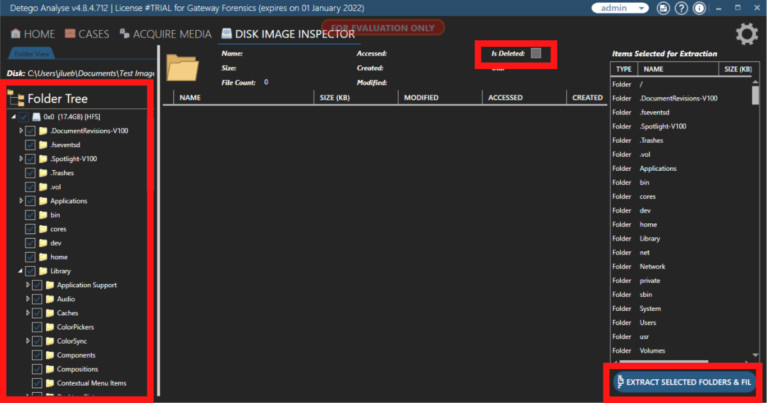Click the large folder icon beside Name

[184, 67]
